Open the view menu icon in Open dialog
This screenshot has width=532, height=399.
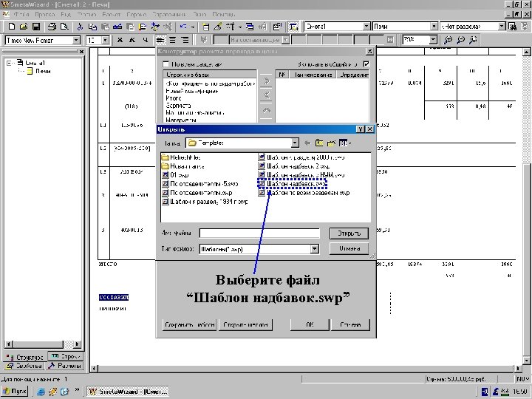pyautogui.click(x=345, y=143)
